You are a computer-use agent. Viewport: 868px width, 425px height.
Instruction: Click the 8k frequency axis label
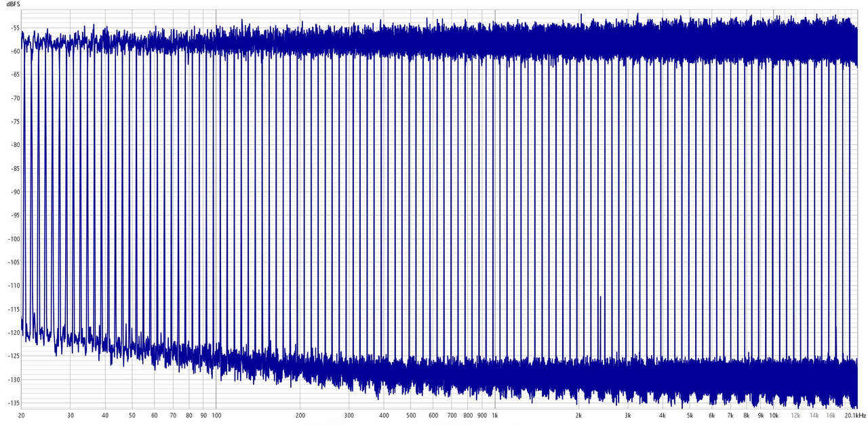pos(747,415)
